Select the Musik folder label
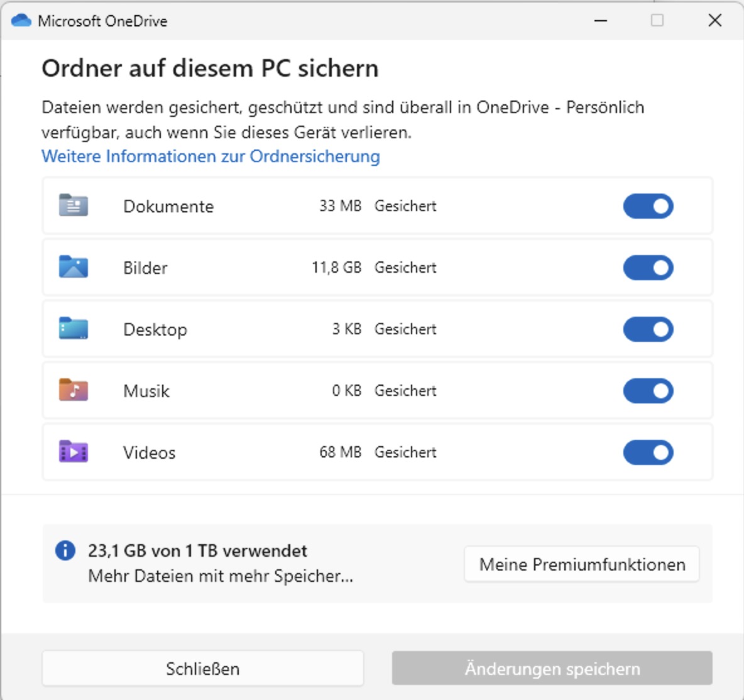This screenshot has width=744, height=700. pyautogui.click(x=146, y=391)
